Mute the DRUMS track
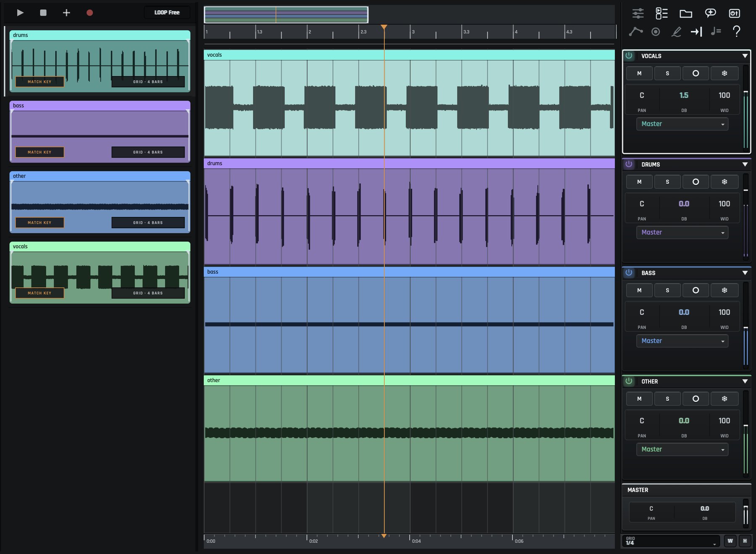The height and width of the screenshot is (554, 756). tap(639, 182)
